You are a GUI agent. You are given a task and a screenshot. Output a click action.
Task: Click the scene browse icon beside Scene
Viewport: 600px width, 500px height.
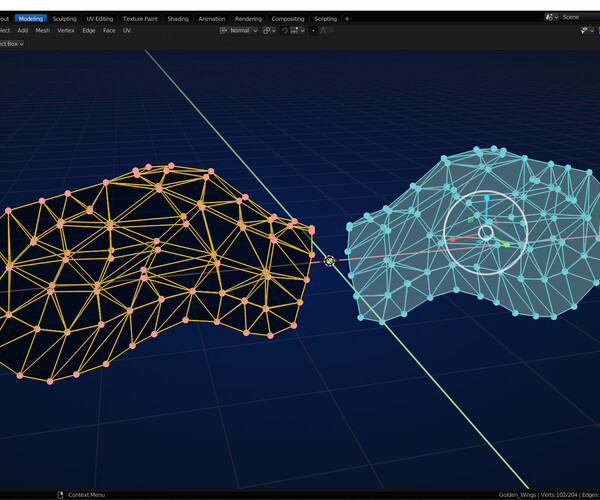[x=552, y=17]
